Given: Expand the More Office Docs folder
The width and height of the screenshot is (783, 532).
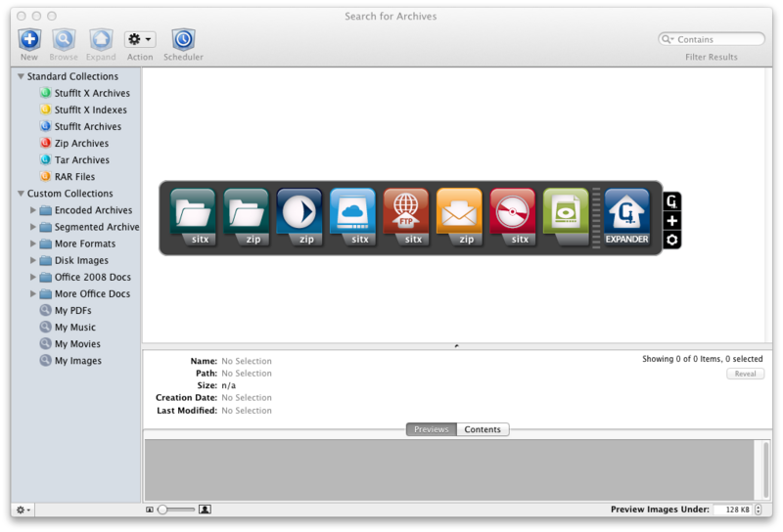Looking at the screenshot, I should tap(33, 293).
